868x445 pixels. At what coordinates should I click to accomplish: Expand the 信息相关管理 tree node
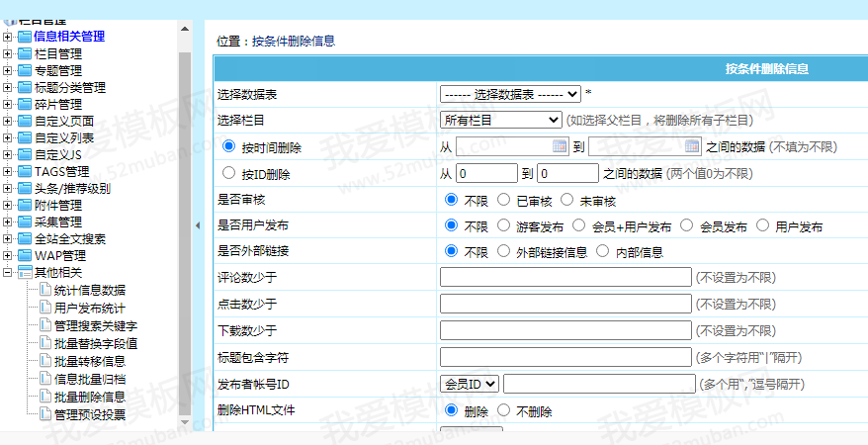click(x=7, y=38)
